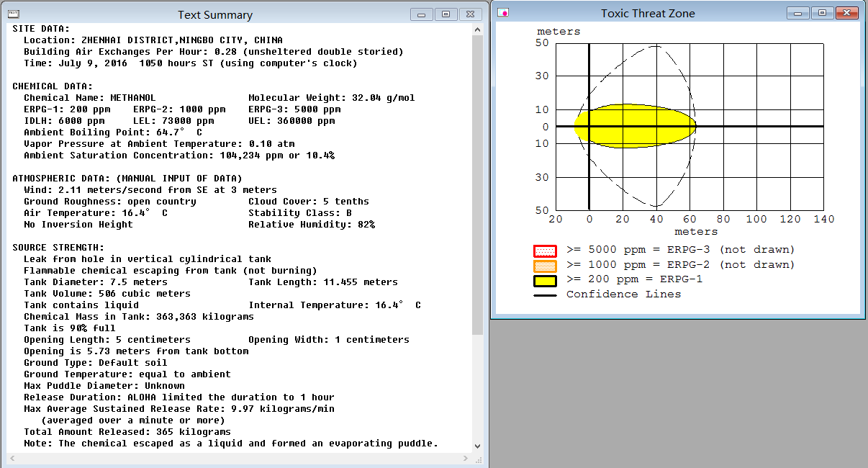Screen dimensions: 868x468
Task: Click the Toxic Threat Zone window icon
Action: point(504,12)
